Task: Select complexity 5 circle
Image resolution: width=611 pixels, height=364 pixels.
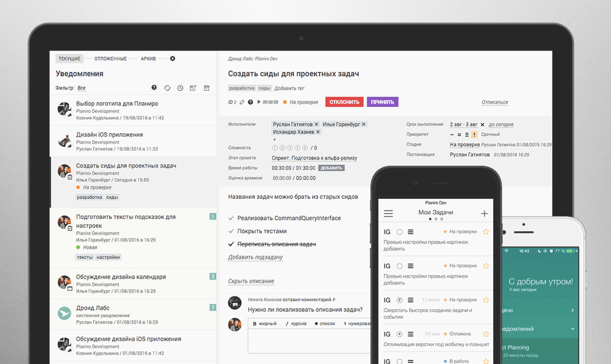Action: click(x=297, y=148)
